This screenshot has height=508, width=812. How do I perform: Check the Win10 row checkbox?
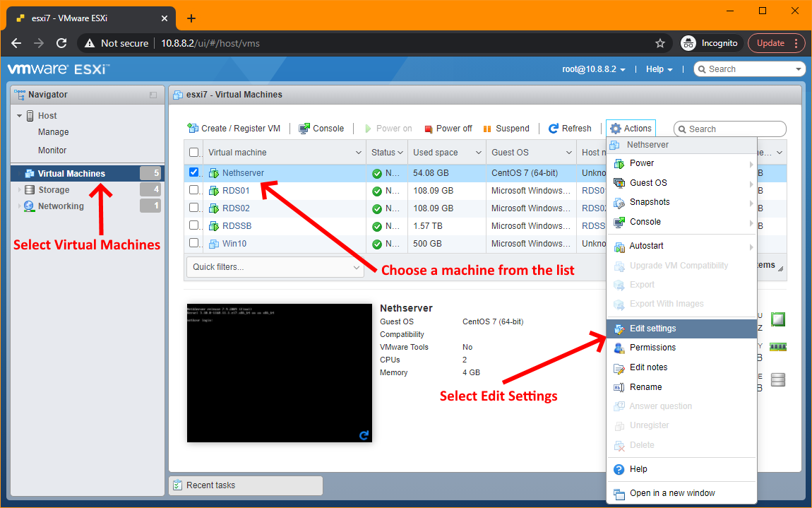[x=193, y=242]
